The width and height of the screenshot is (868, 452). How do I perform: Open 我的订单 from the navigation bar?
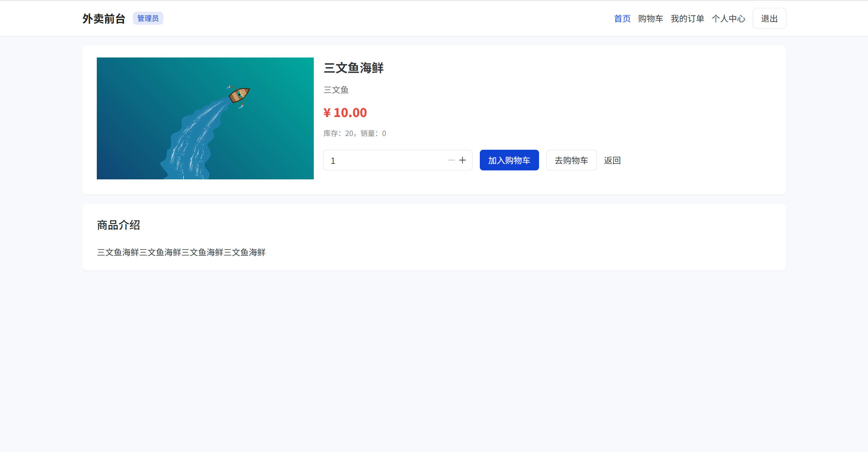click(687, 19)
